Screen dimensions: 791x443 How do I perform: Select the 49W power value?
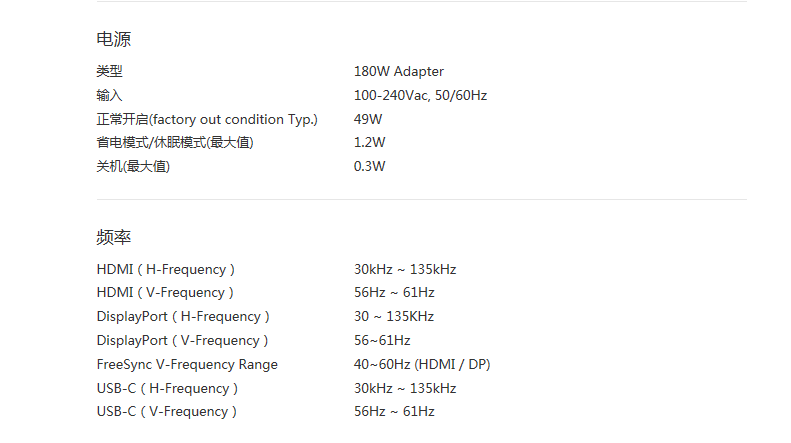click(x=368, y=120)
